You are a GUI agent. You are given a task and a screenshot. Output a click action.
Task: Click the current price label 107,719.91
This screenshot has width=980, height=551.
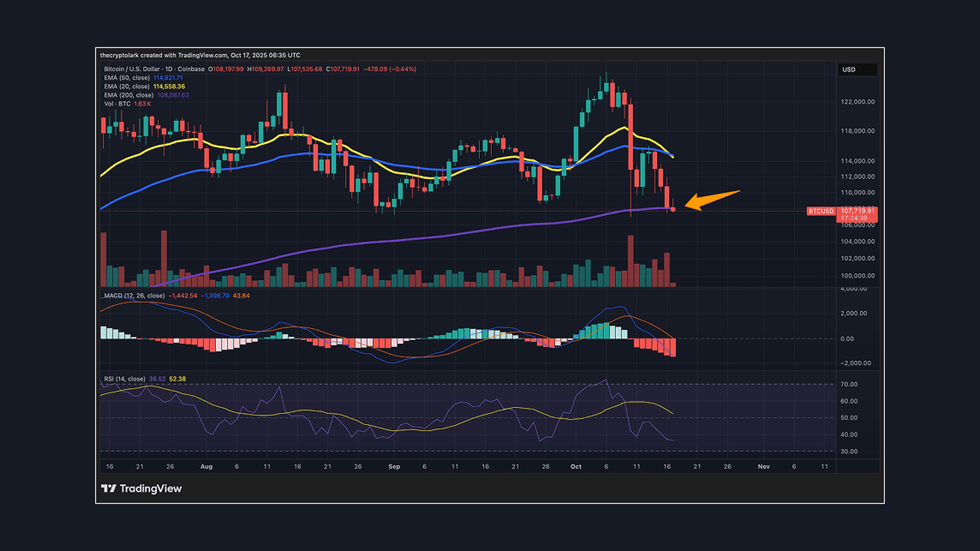[857, 211]
